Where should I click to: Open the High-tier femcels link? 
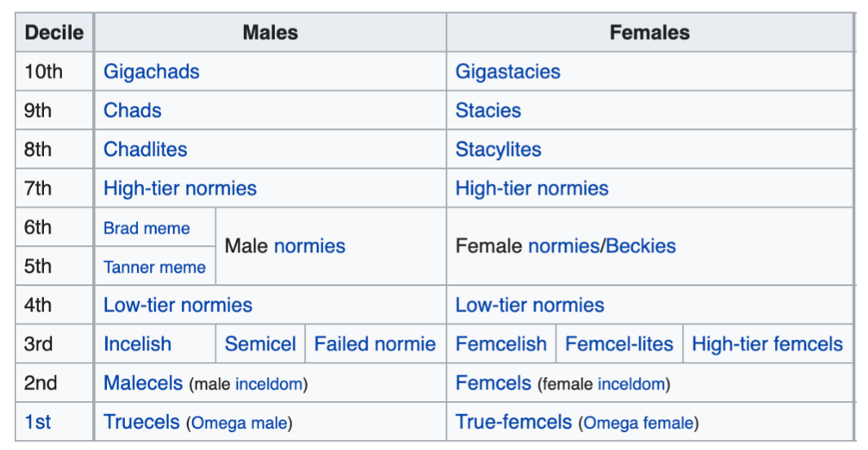tap(767, 344)
